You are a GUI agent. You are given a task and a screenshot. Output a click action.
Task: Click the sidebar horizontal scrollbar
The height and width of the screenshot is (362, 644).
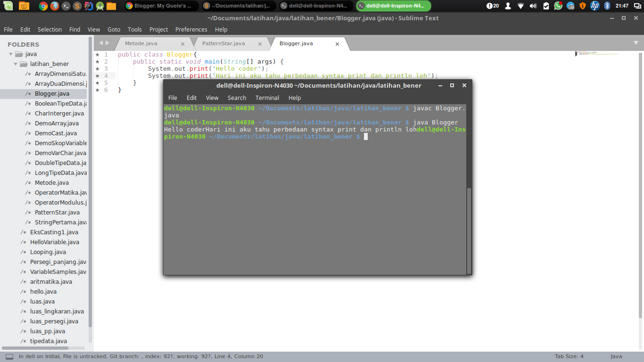(x=34, y=348)
